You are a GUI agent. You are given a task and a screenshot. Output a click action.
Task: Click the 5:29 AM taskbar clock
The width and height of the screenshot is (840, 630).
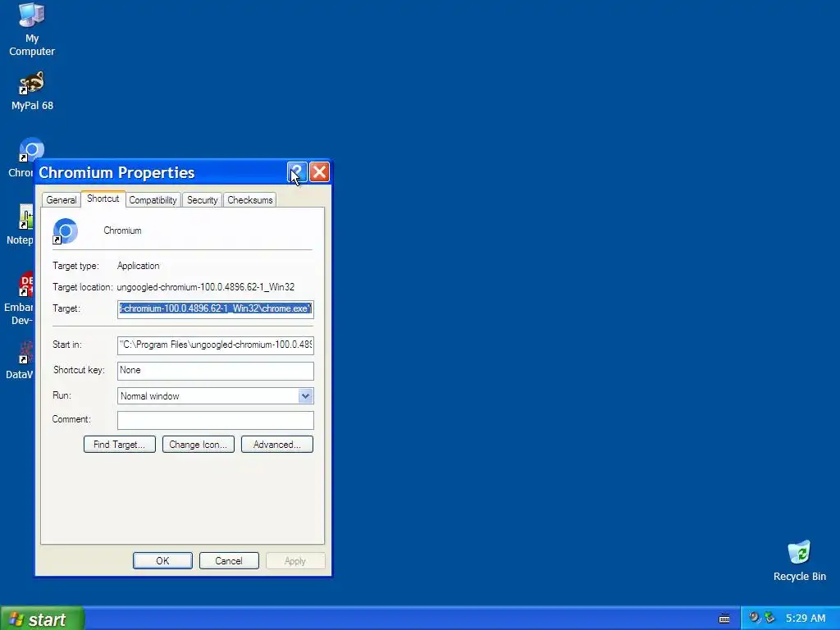click(806, 619)
